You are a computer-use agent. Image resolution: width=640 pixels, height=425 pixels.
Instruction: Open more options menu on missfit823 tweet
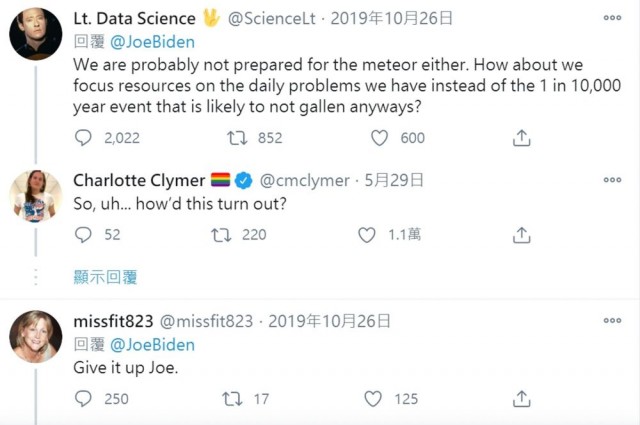pos(612,320)
